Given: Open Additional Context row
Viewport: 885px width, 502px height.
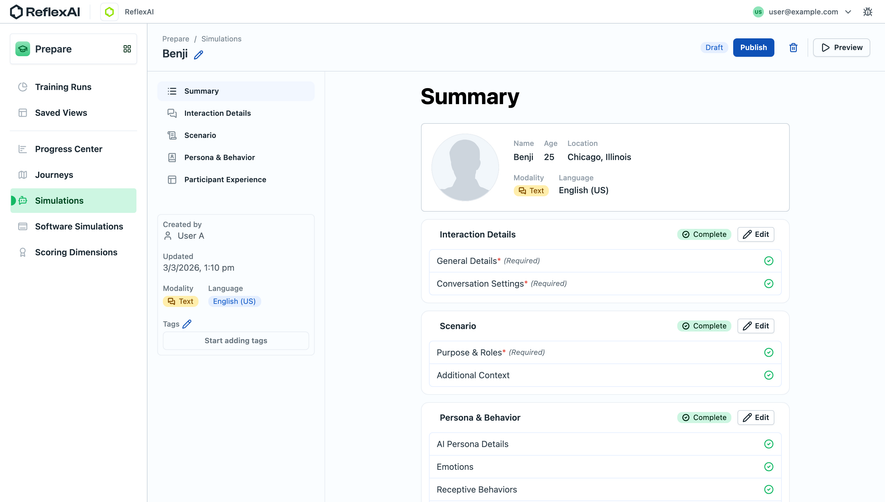Looking at the screenshot, I should tap(605, 375).
